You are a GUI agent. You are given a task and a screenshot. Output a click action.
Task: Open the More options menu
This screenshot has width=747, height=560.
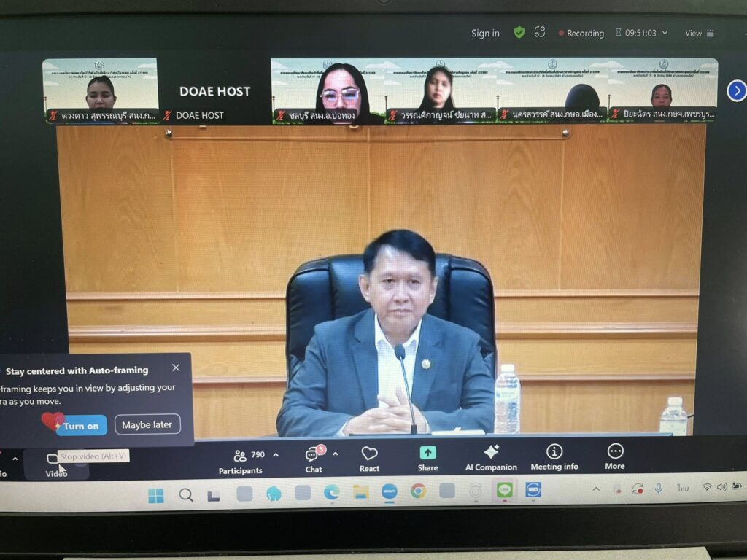(x=615, y=457)
